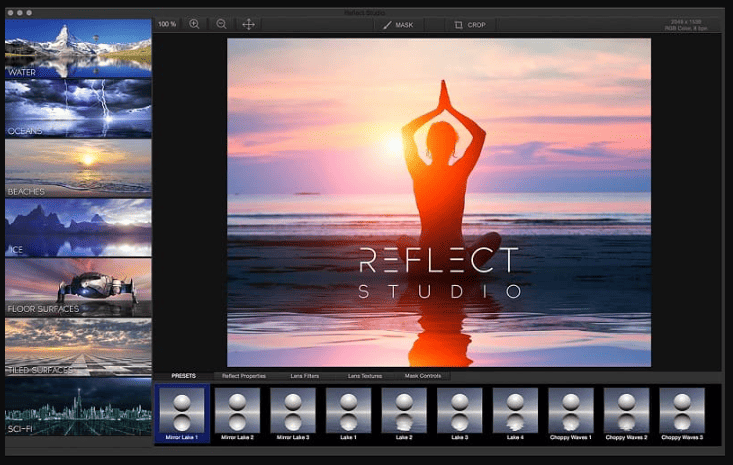733x465 pixels.
Task: Select the pan/move arrows tool
Action: (x=249, y=24)
